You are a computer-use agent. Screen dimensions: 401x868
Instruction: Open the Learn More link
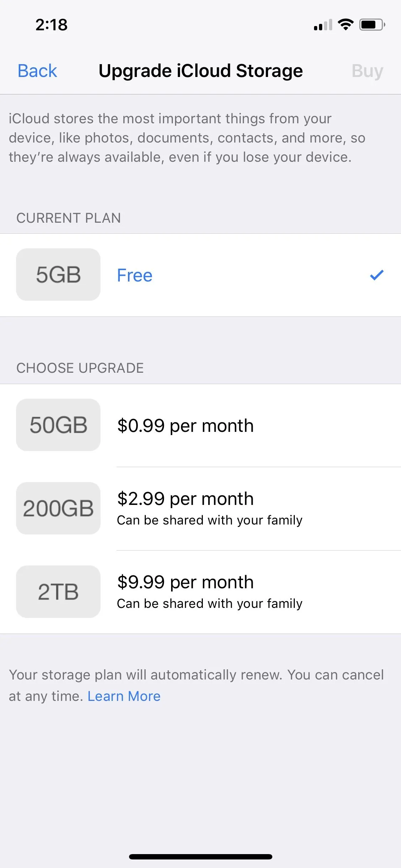click(x=124, y=696)
